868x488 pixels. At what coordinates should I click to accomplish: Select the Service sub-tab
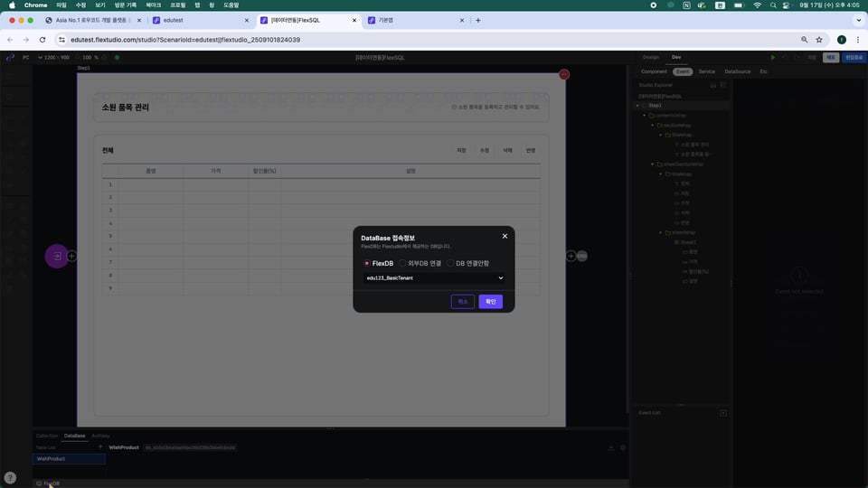[706, 71]
